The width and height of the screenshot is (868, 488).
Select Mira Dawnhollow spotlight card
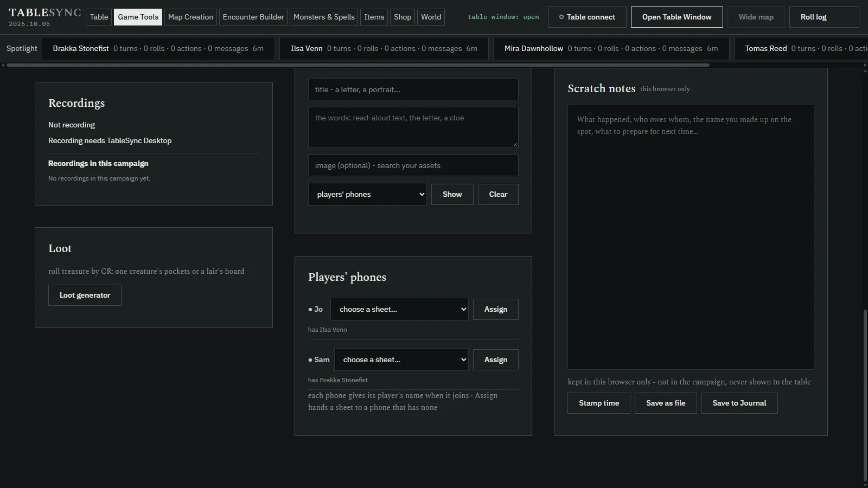pyautogui.click(x=611, y=48)
